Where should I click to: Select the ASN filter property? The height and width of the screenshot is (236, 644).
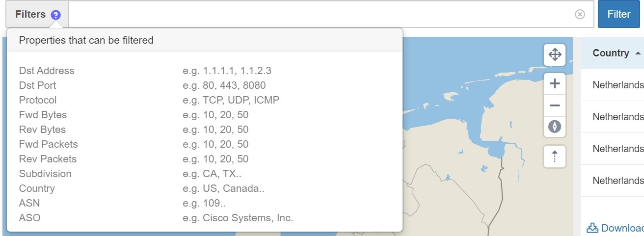(x=29, y=203)
